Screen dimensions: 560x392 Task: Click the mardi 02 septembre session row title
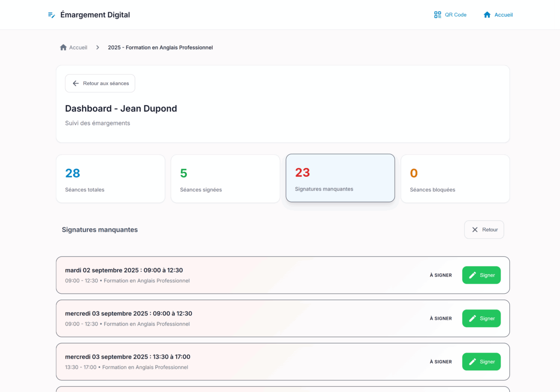pos(124,270)
